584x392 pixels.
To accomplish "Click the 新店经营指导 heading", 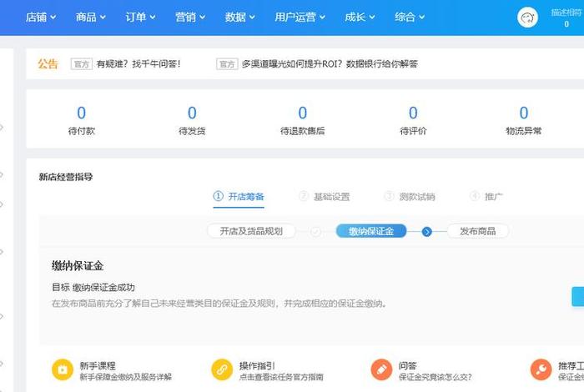I will (x=66, y=177).
